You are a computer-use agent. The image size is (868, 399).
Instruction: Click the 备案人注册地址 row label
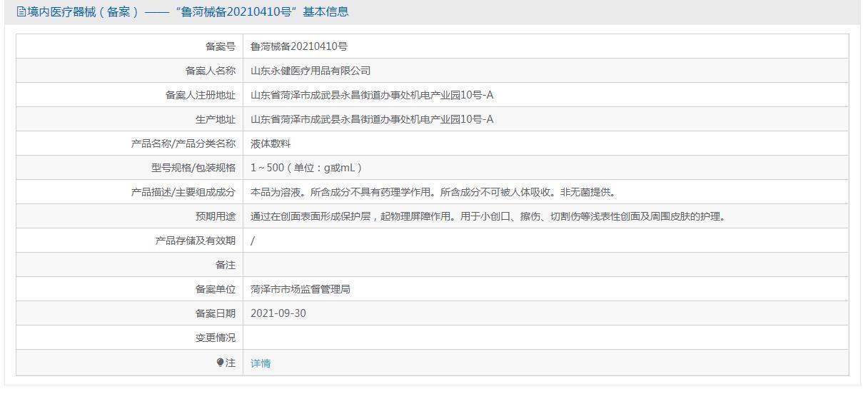201,95
